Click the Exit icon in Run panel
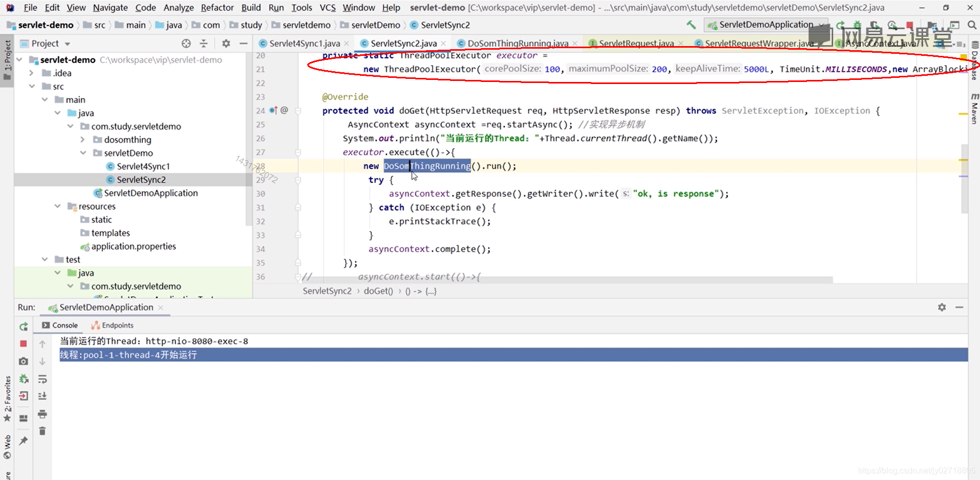Image resolution: width=980 pixels, height=480 pixels. click(24, 396)
